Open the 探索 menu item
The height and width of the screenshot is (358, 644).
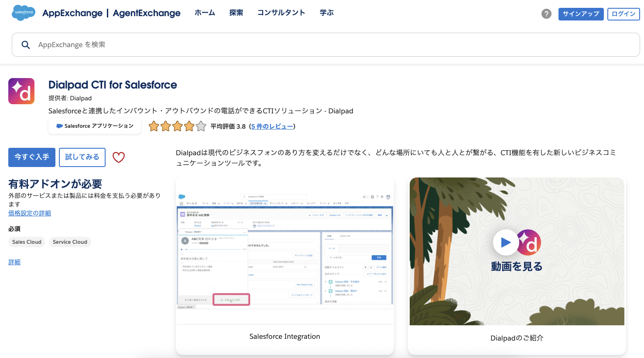point(236,13)
